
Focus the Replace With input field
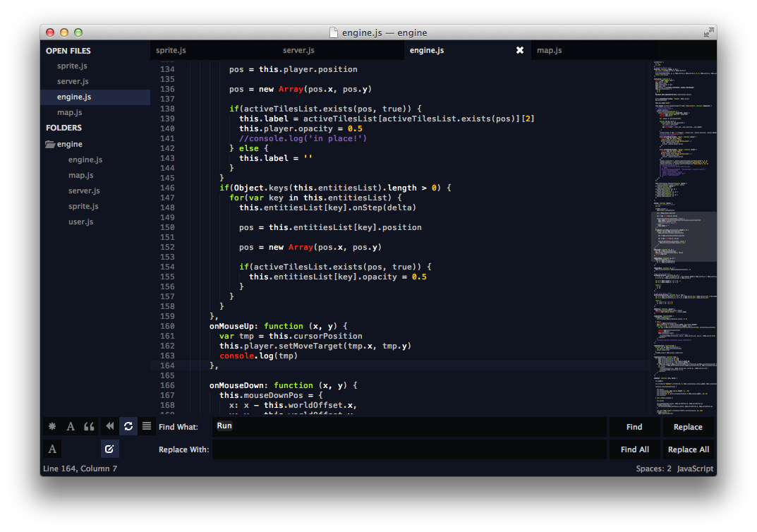(x=409, y=449)
